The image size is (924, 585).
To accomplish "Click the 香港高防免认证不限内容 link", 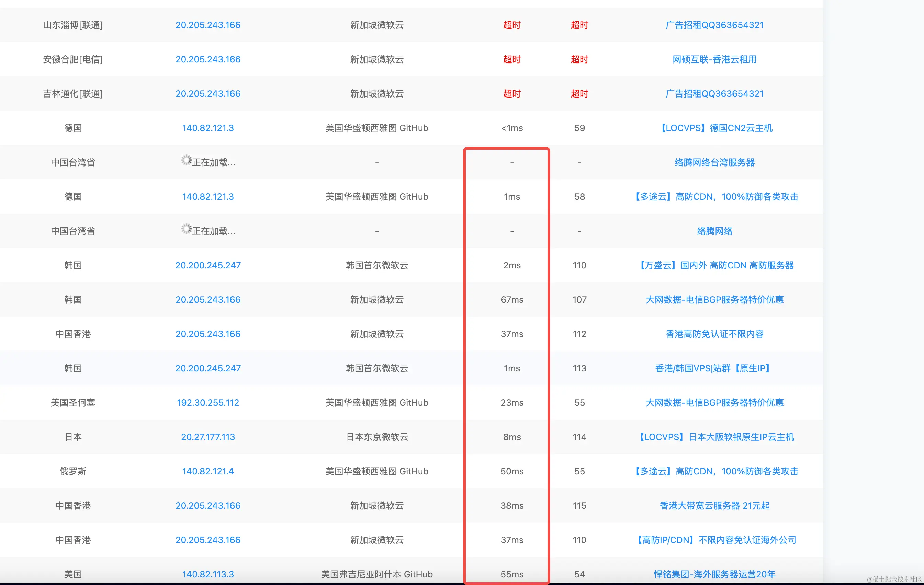I will tap(714, 334).
